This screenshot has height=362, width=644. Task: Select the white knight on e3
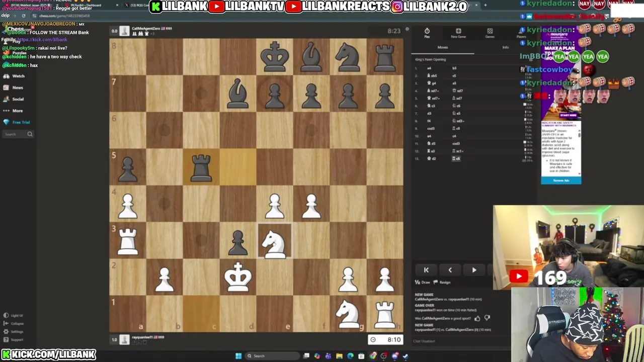point(275,240)
